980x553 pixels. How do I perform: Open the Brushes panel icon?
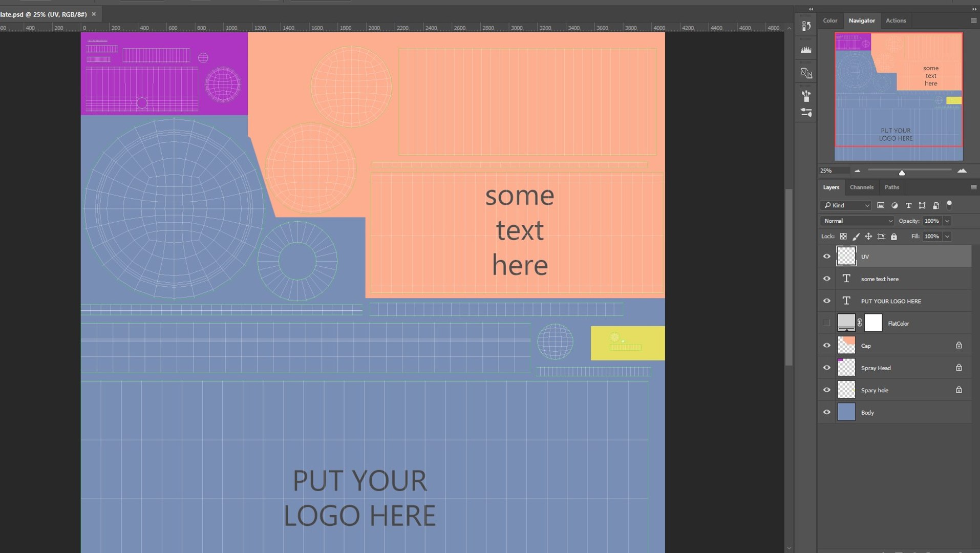[x=806, y=96]
